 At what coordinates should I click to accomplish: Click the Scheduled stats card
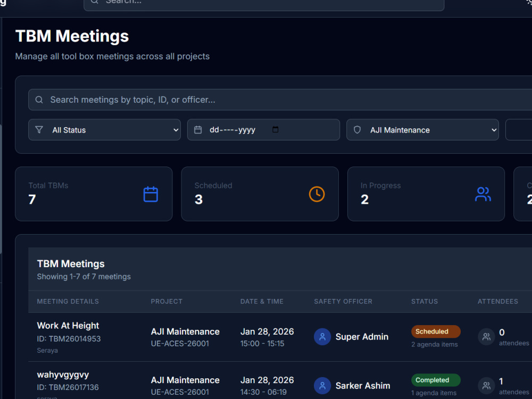(260, 194)
